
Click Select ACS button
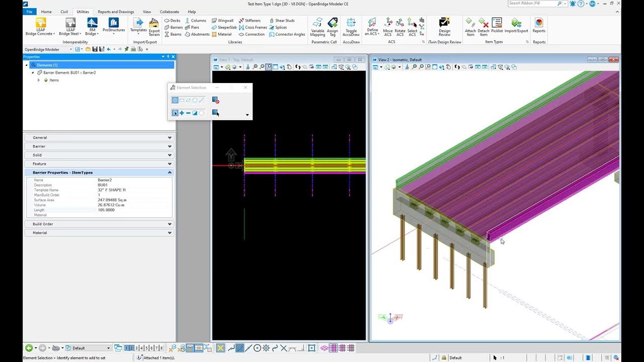[x=412, y=27]
